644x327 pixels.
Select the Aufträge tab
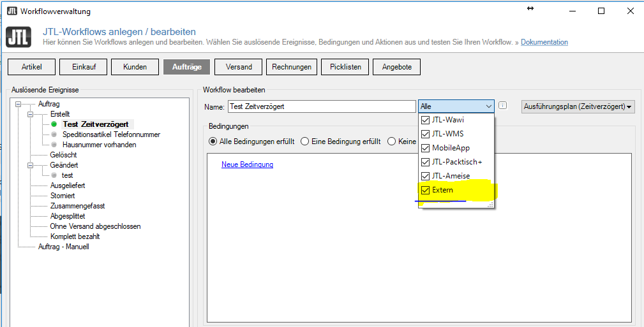[x=186, y=67]
